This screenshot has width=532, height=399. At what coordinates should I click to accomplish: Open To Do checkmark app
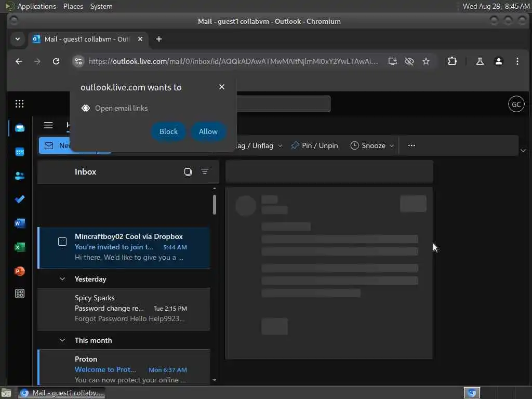[x=20, y=199]
